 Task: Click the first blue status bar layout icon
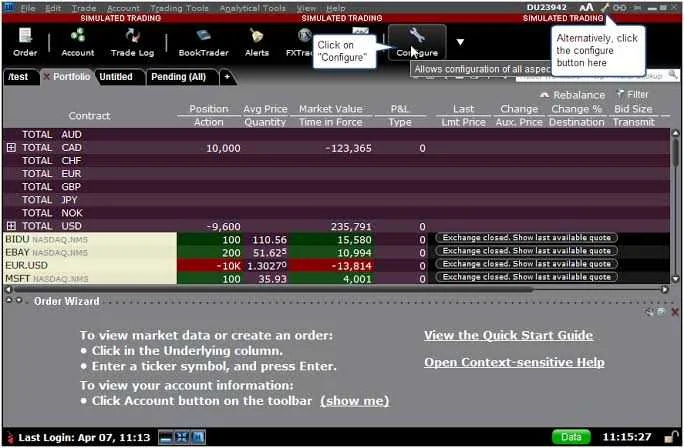pyautogui.click(x=165, y=437)
